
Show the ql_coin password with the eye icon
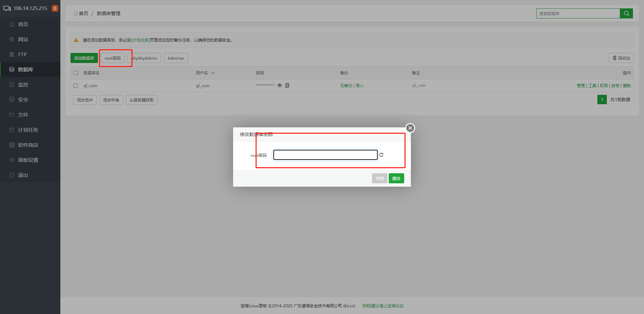pyautogui.click(x=279, y=85)
